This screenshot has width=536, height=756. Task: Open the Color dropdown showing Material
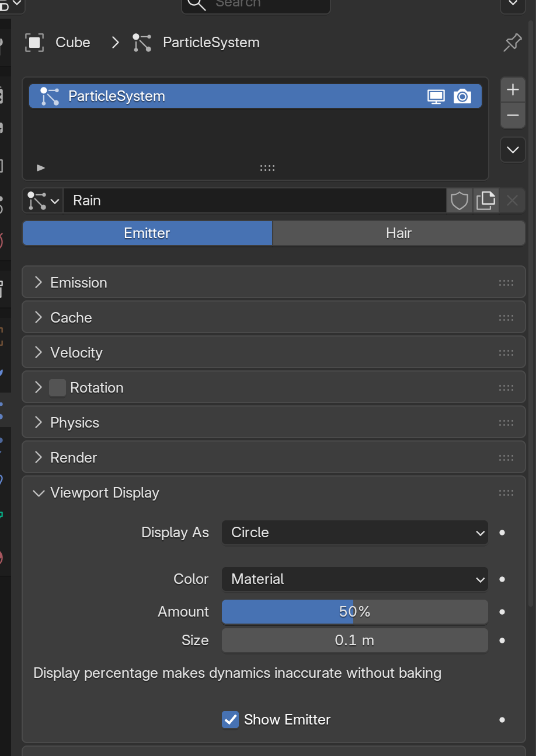[354, 579]
